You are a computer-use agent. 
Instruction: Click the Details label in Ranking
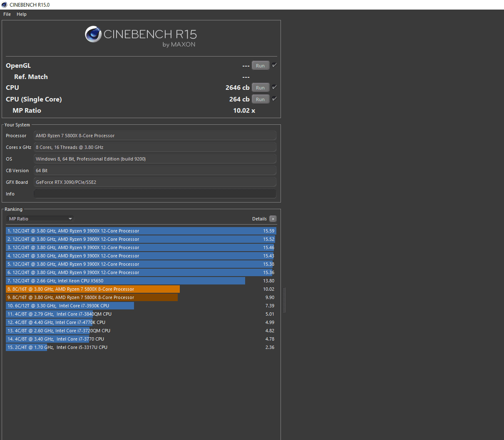pyautogui.click(x=259, y=219)
